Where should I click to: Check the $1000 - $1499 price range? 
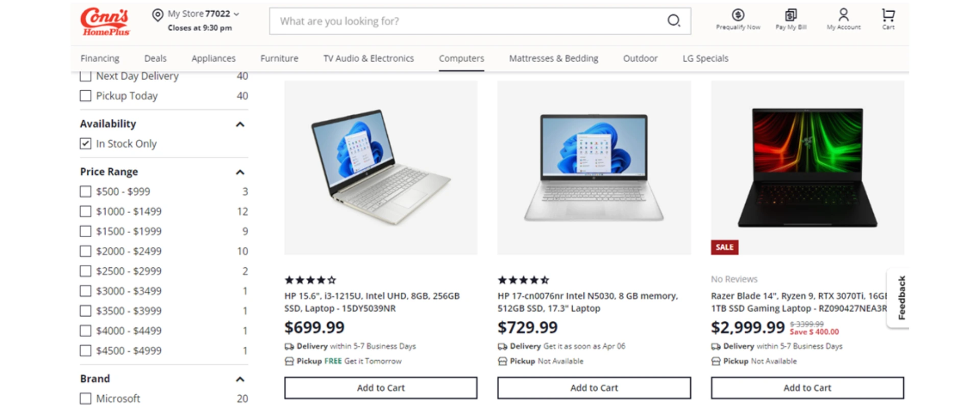coord(85,211)
